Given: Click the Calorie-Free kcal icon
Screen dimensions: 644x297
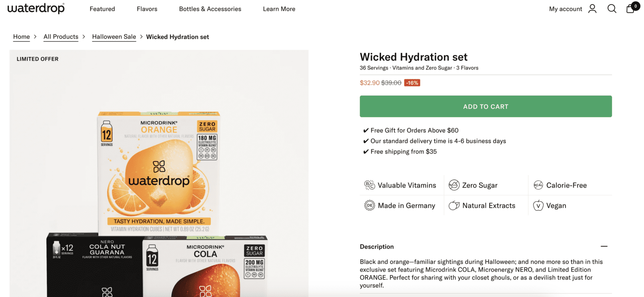Looking at the screenshot, I should pyautogui.click(x=538, y=185).
